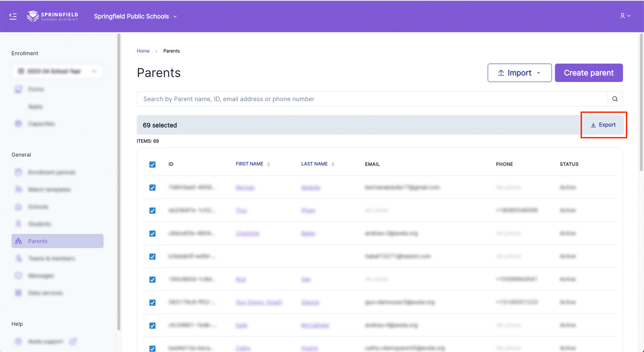Click the Create parent button
This screenshot has height=352, width=644.
588,73
